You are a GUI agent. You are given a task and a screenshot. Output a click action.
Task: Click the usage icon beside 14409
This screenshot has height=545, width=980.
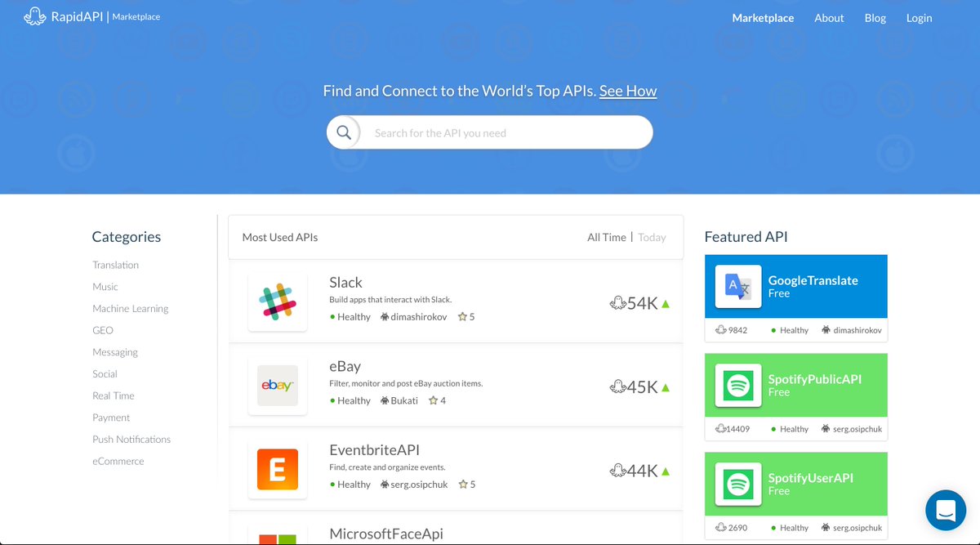coord(720,428)
